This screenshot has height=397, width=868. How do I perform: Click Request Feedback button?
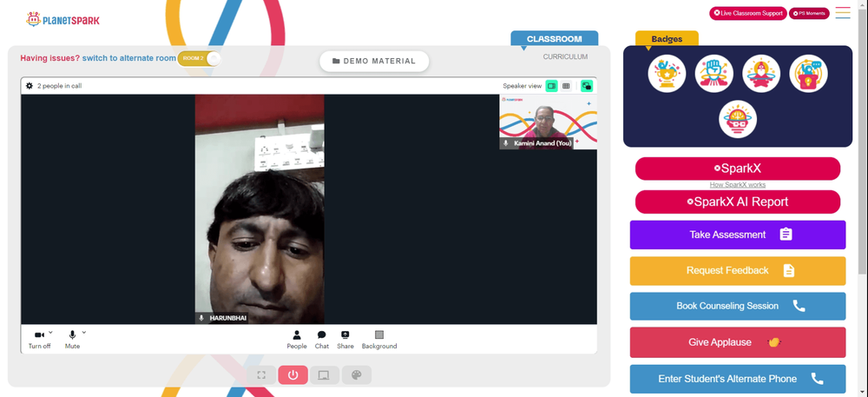pyautogui.click(x=737, y=271)
